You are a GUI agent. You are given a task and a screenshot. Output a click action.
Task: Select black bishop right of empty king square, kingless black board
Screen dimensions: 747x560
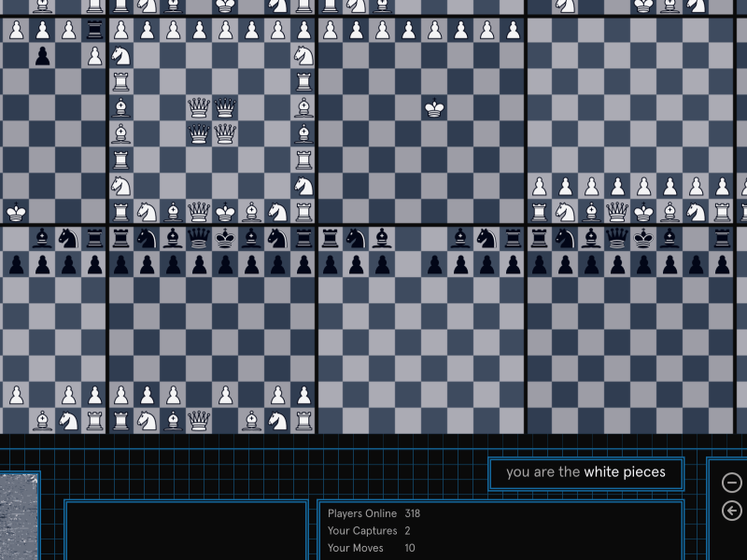point(460,239)
